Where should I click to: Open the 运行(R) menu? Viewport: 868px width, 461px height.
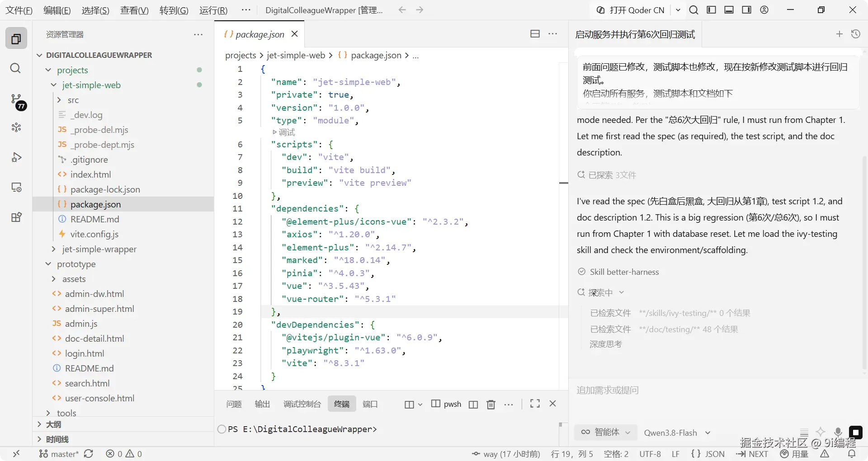click(x=213, y=10)
